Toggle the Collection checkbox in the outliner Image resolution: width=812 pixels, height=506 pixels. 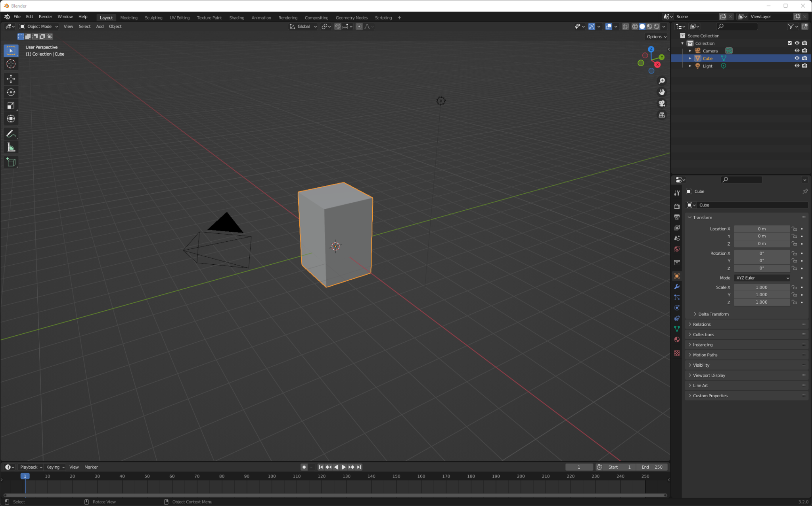(789, 43)
